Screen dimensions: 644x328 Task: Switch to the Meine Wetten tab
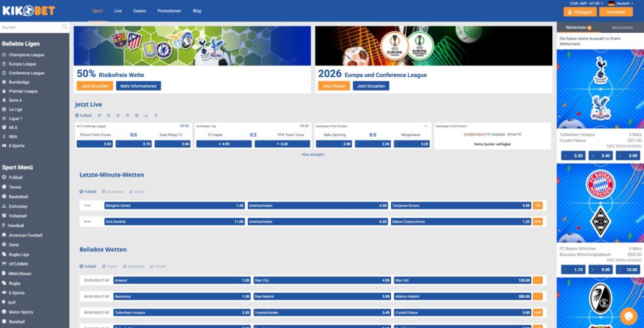pos(622,28)
